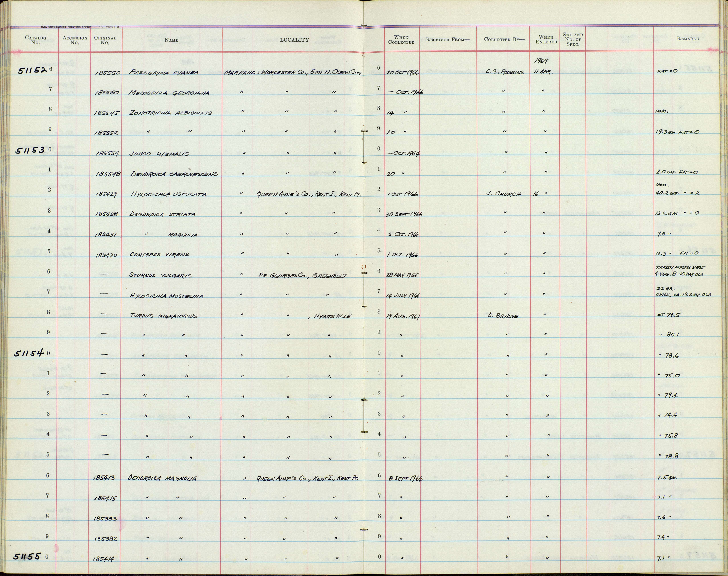Click Maryland: Worcester Co. locality entry
Viewport: 728px width, 576px height.
point(292,73)
